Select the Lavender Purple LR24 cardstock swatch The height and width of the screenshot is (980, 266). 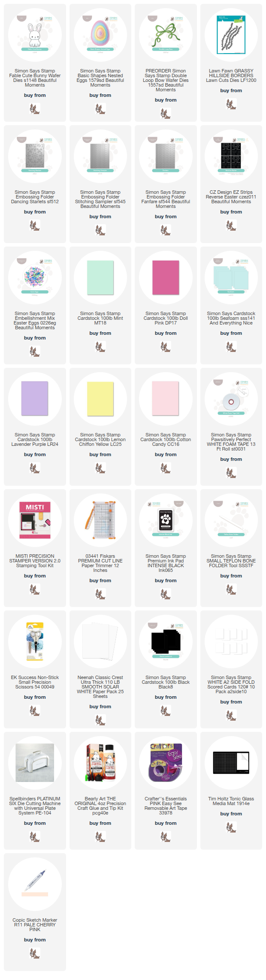click(x=35, y=398)
